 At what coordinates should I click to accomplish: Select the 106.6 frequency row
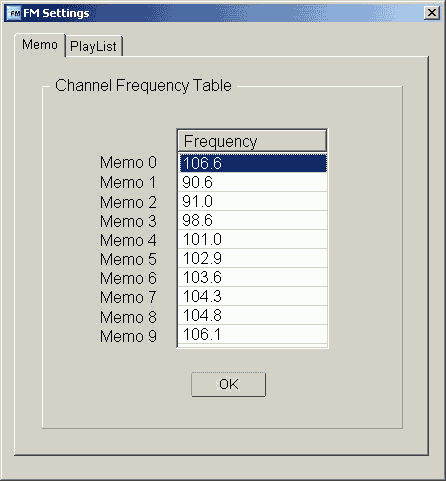coord(253,163)
